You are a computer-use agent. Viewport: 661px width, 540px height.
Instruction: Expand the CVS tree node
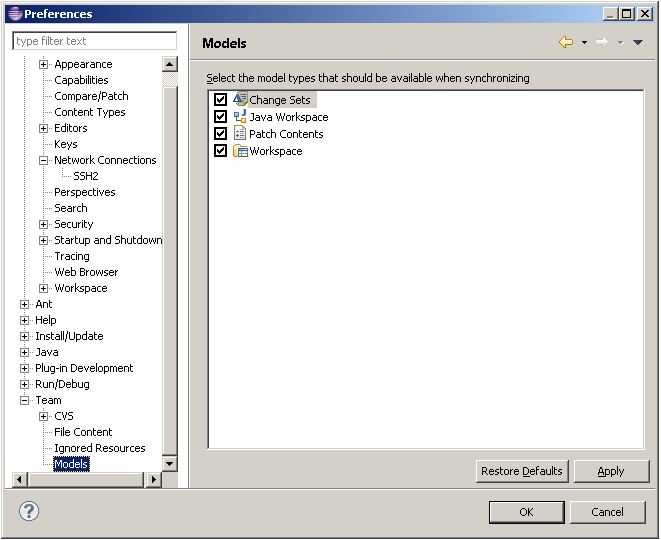(x=43, y=417)
